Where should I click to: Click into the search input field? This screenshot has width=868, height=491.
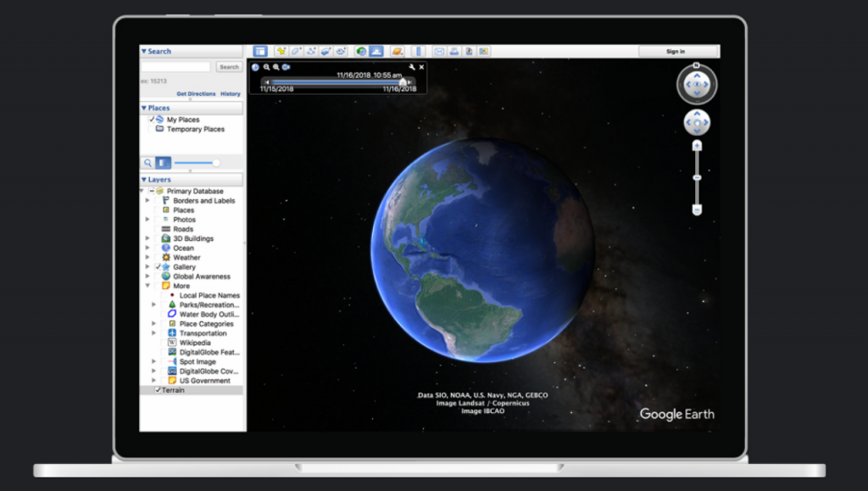click(x=175, y=66)
